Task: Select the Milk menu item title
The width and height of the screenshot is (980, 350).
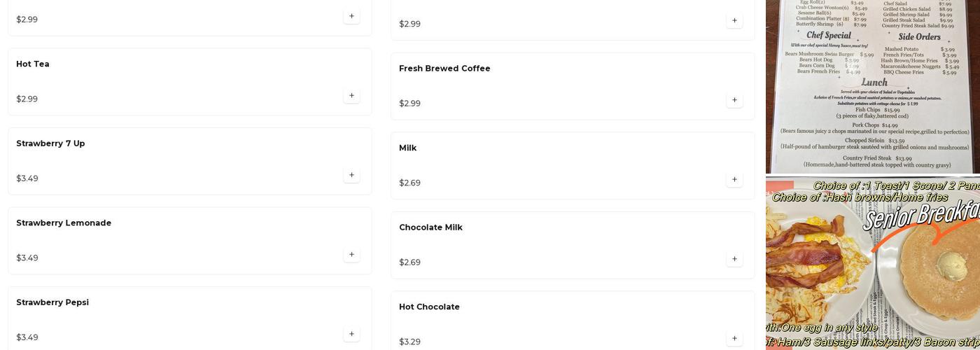Action: tap(407, 148)
